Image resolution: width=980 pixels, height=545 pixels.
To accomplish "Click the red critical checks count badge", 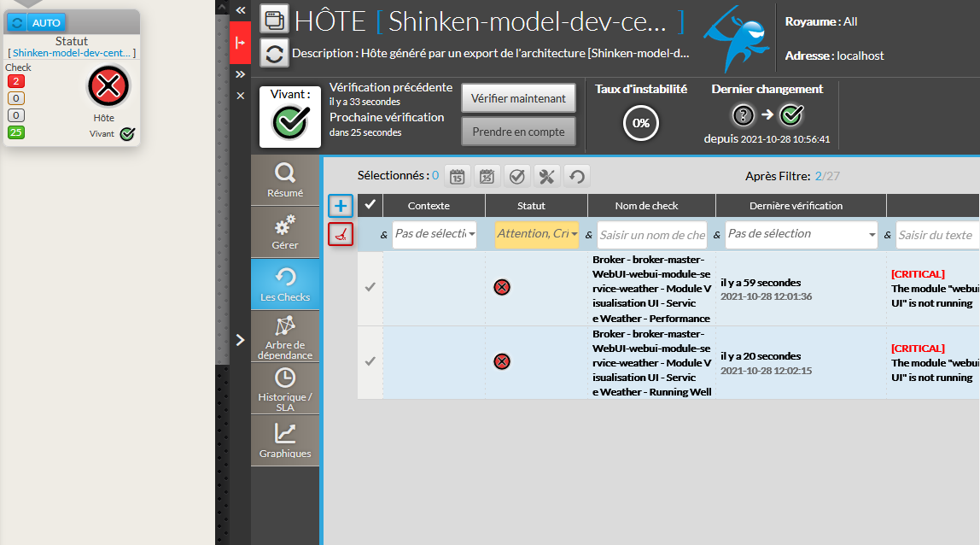I will tap(16, 81).
